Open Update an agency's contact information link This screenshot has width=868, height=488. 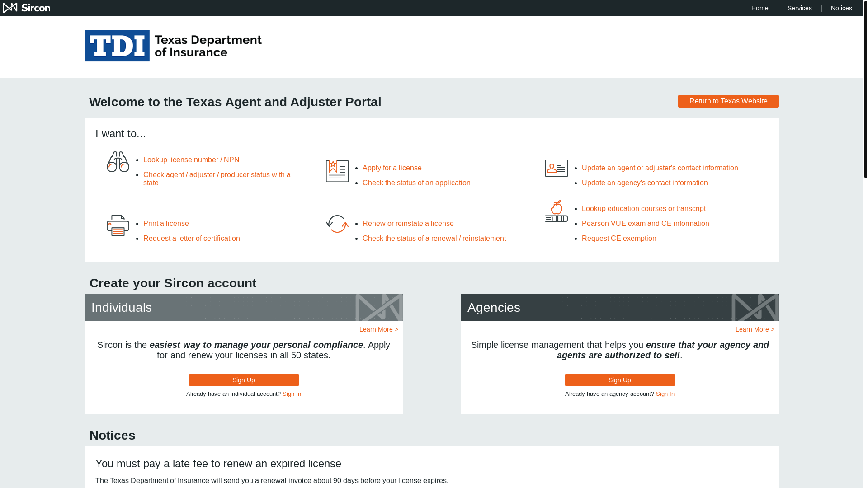[645, 183]
